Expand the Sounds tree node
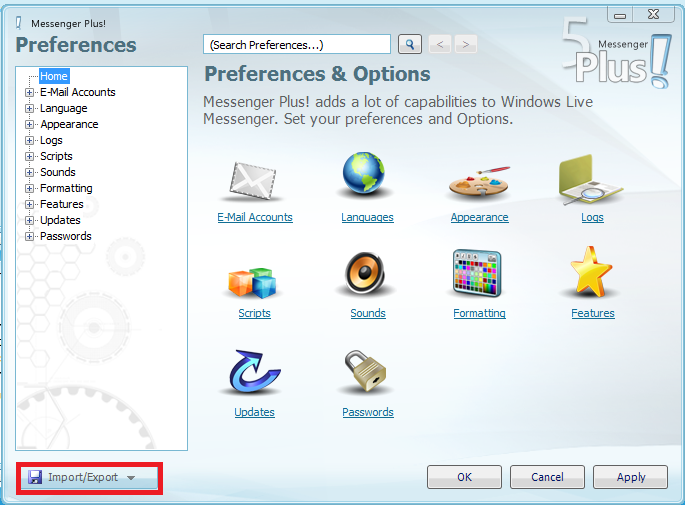 (30, 172)
